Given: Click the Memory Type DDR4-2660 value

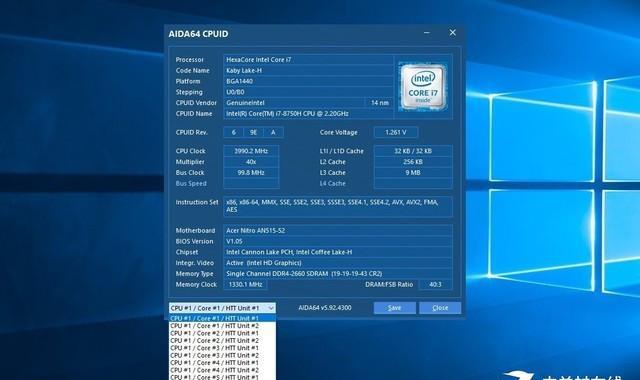Looking at the screenshot, I should click(x=338, y=274).
